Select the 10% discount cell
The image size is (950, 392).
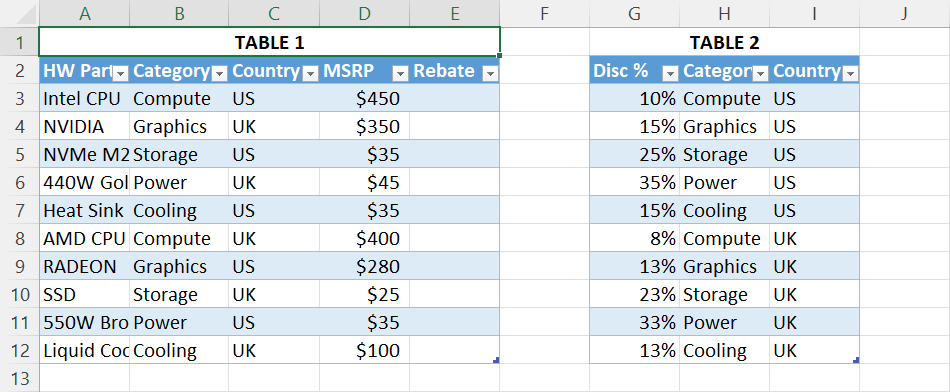pos(634,98)
